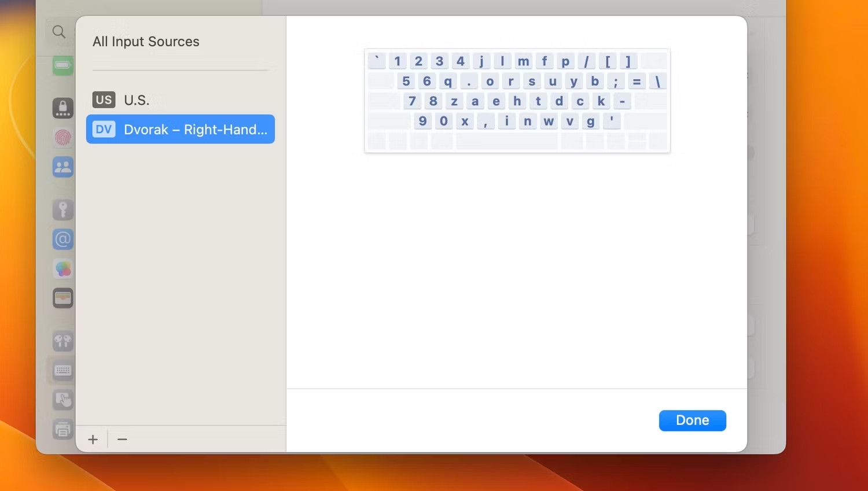Click the 'm' key in keyboard preview
868x491 pixels.
click(523, 61)
